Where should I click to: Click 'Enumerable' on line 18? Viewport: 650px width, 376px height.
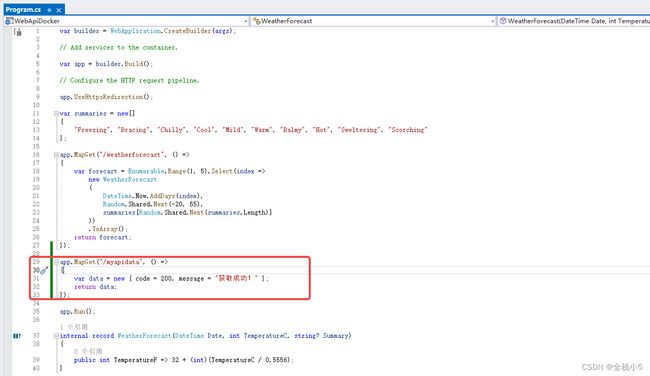click(146, 171)
